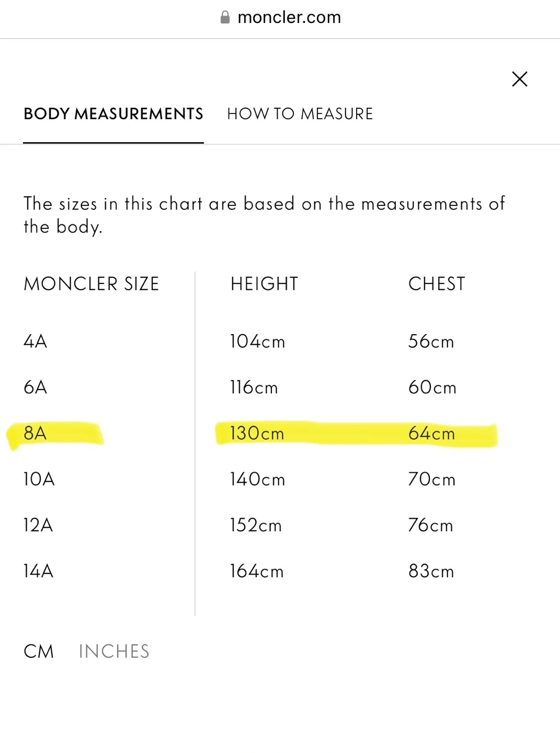Click the 83cm chest value
Image resolution: width=560 pixels, height=753 pixels.
(x=431, y=571)
